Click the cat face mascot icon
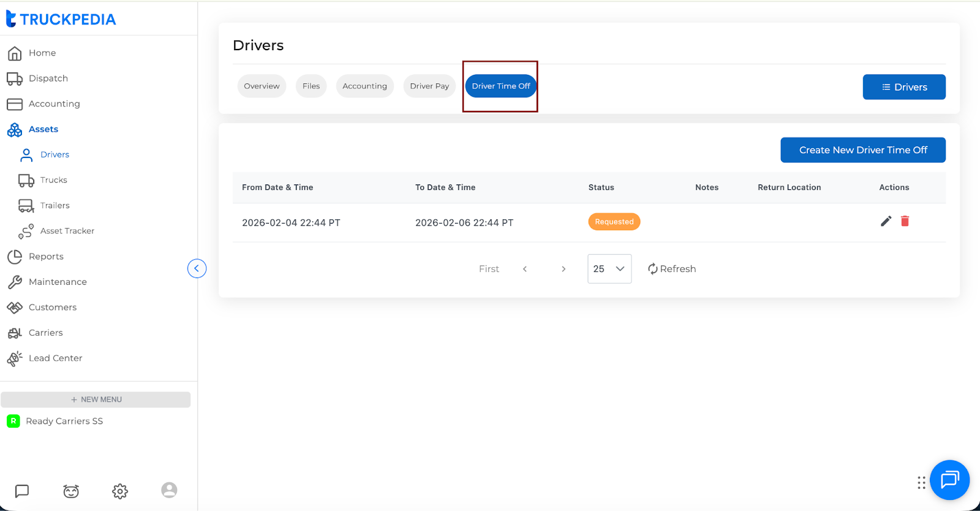 71,491
